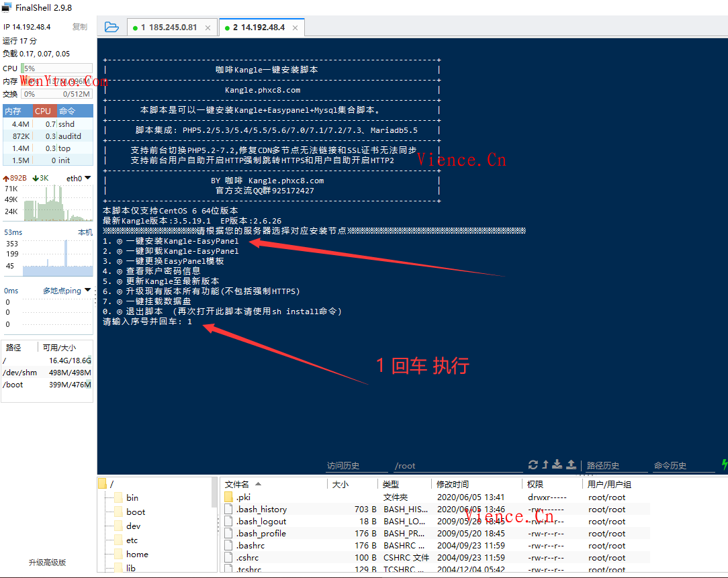The height and width of the screenshot is (578, 728).
Task: Click the /root path input field
Action: (458, 466)
